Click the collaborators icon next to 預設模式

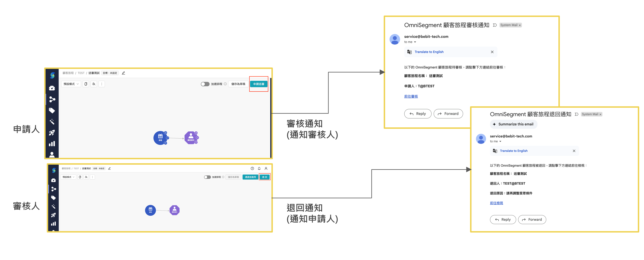pyautogui.click(x=94, y=84)
